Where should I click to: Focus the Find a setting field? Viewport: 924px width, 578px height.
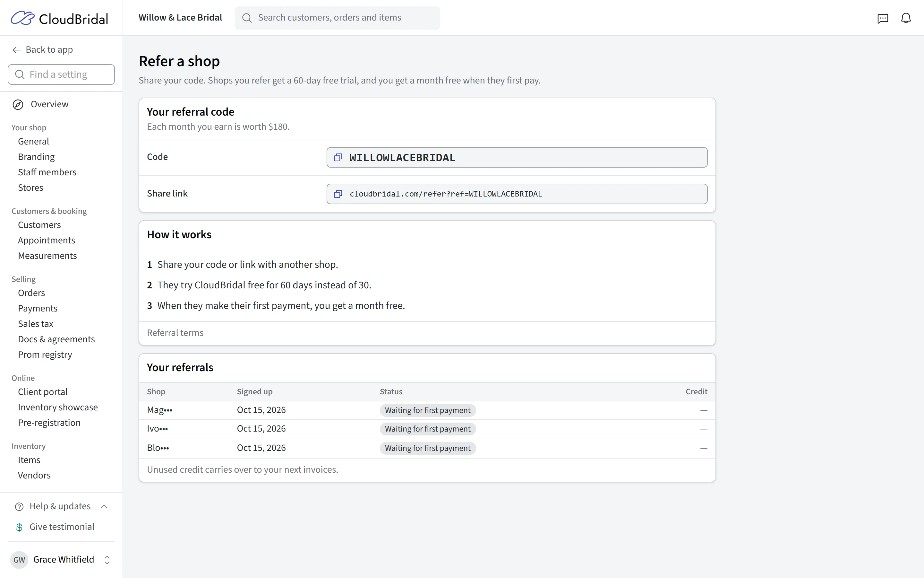click(61, 74)
